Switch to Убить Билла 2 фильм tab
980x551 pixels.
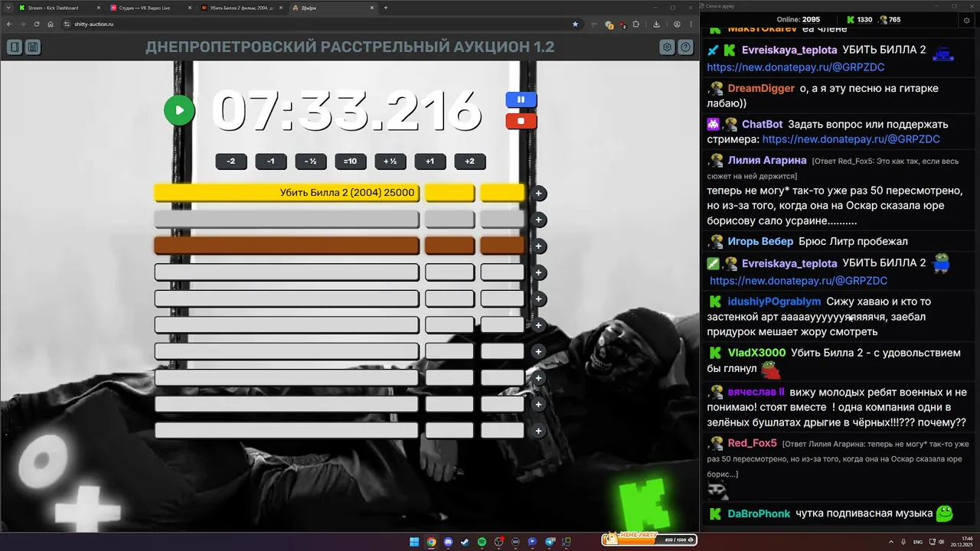coord(241,8)
